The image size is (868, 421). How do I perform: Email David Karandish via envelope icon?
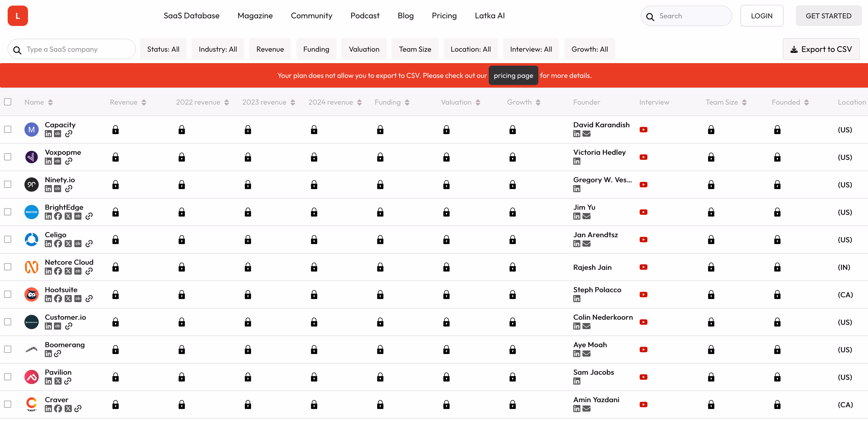pyautogui.click(x=586, y=134)
